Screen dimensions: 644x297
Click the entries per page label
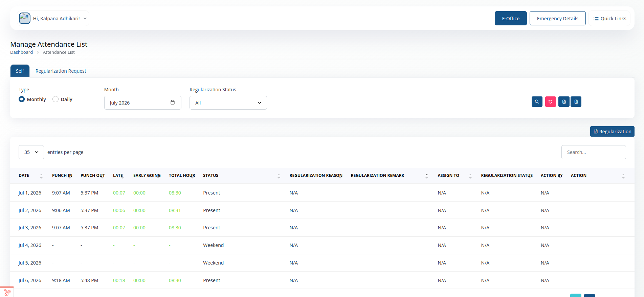point(65,152)
